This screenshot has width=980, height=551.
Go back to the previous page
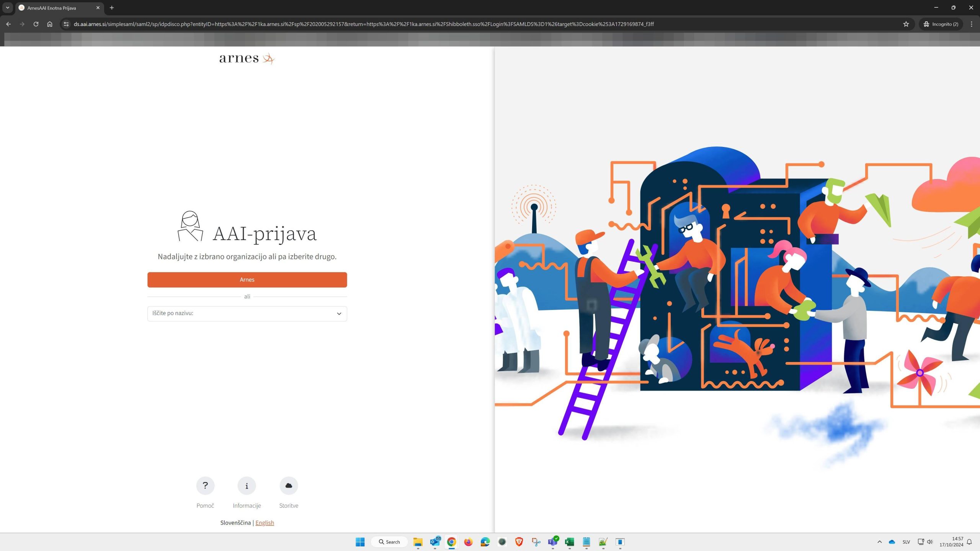pyautogui.click(x=8, y=24)
